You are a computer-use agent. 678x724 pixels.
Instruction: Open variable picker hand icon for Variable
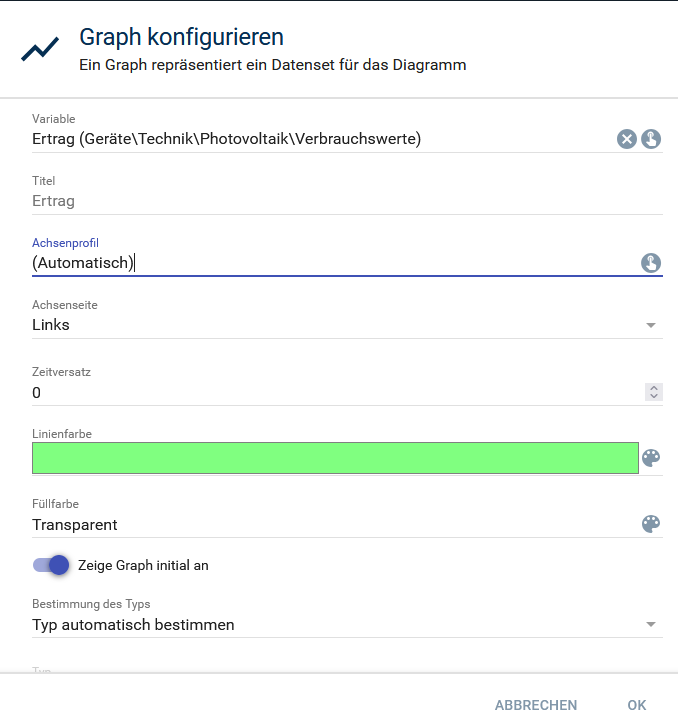[x=651, y=139]
